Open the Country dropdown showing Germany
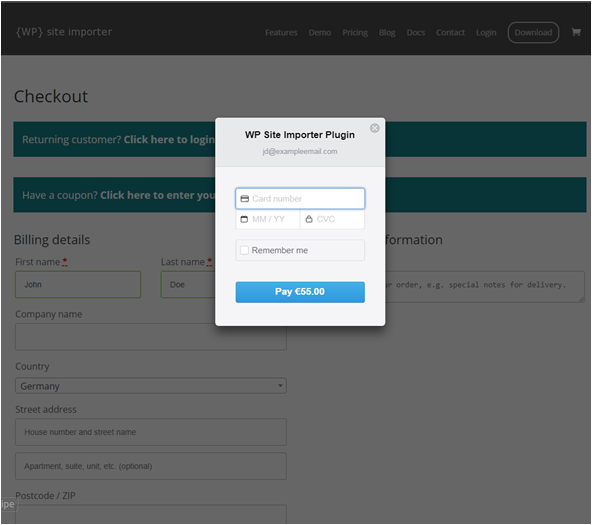The height and width of the screenshot is (525, 592). pos(151,386)
